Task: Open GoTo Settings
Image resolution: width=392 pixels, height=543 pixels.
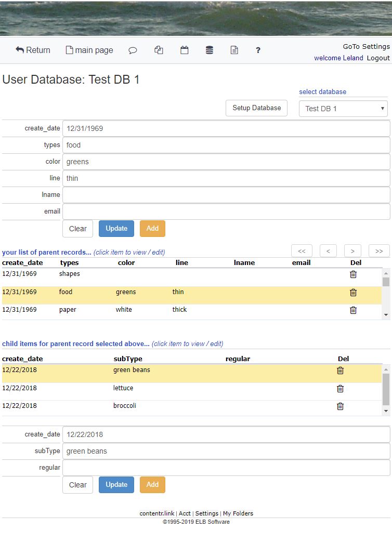Action: pyautogui.click(x=365, y=46)
